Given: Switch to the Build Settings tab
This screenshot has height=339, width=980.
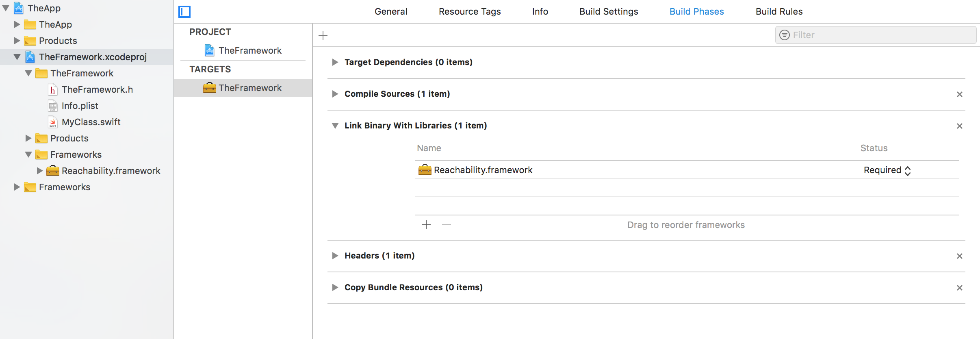Looking at the screenshot, I should coord(609,11).
